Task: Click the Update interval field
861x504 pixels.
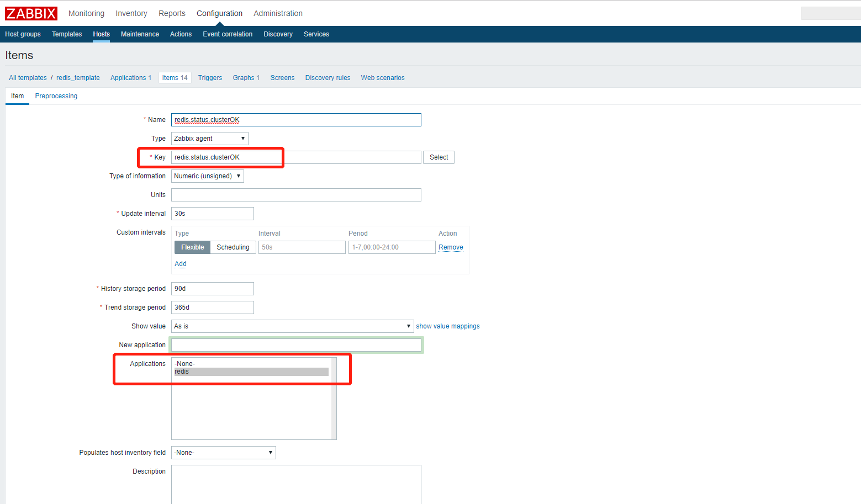Action: pos(213,214)
